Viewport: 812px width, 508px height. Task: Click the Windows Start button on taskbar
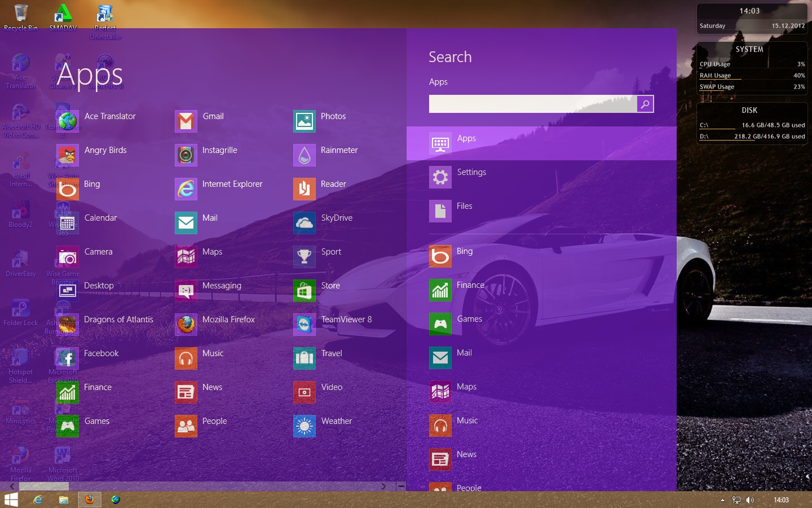(11, 500)
